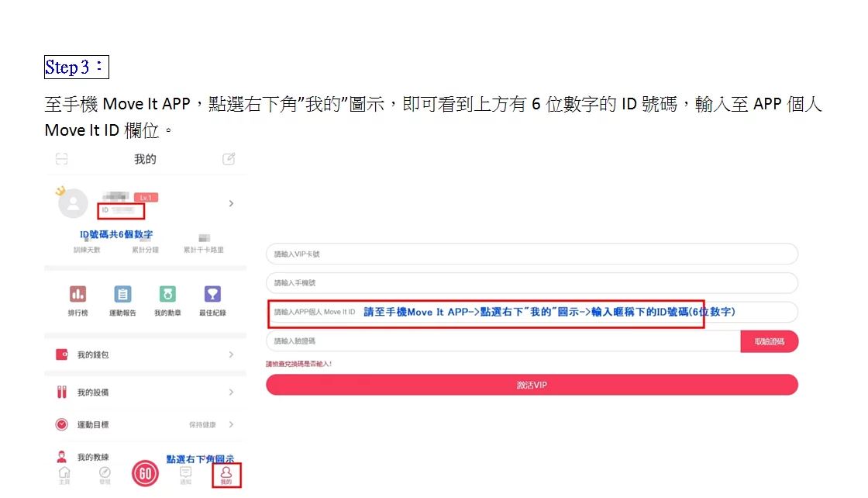Click the 累計分鐘 stat label
868x498 pixels.
coord(145,250)
